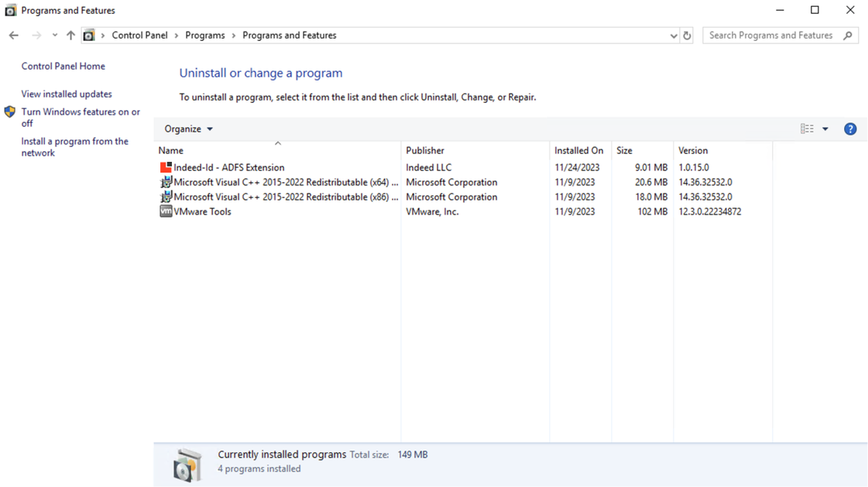Click the Visual C++ (x64) installer icon
This screenshot has height=487, width=868.
pos(166,182)
